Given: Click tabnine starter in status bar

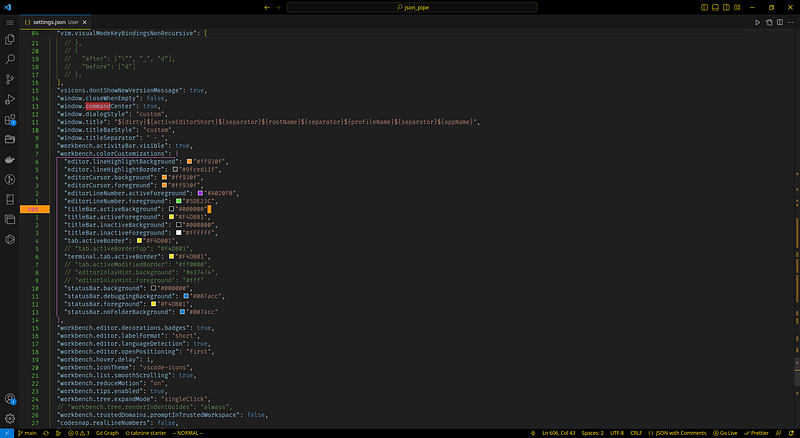Looking at the screenshot, I should pos(145,433).
